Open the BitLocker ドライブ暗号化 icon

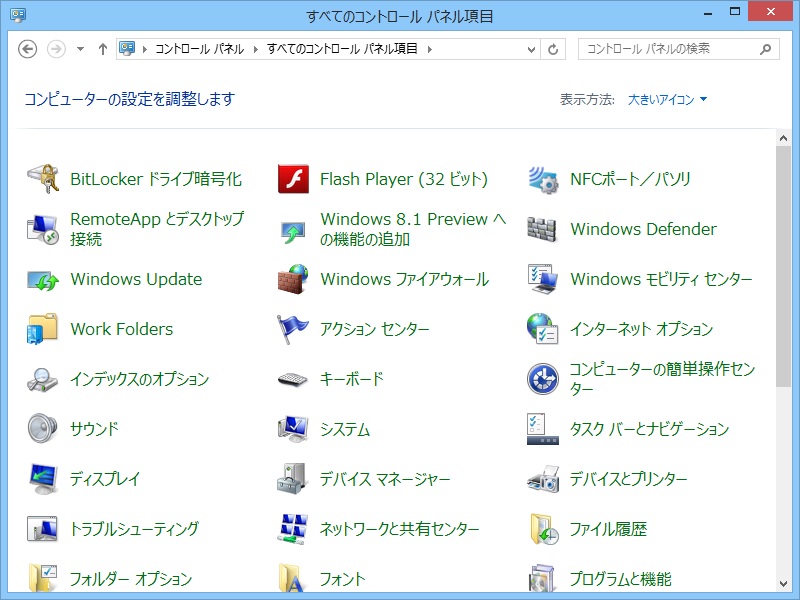43,180
